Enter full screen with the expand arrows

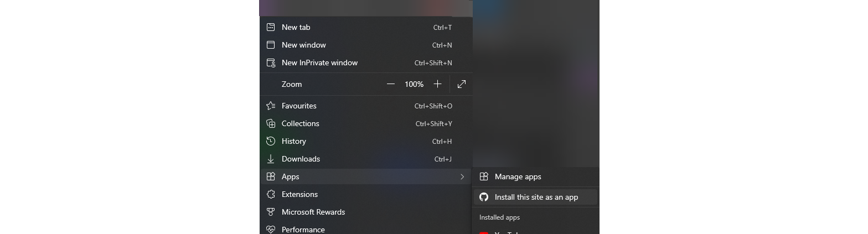tap(462, 84)
